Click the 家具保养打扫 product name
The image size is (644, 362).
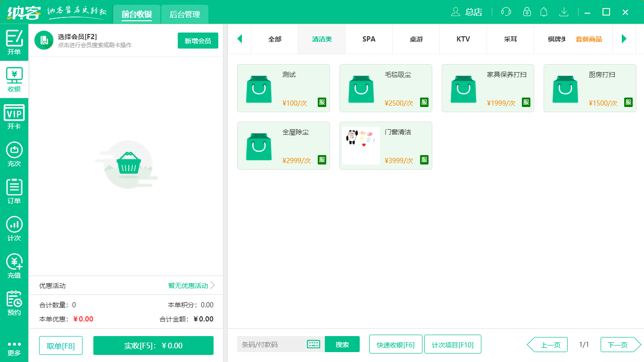click(x=507, y=74)
